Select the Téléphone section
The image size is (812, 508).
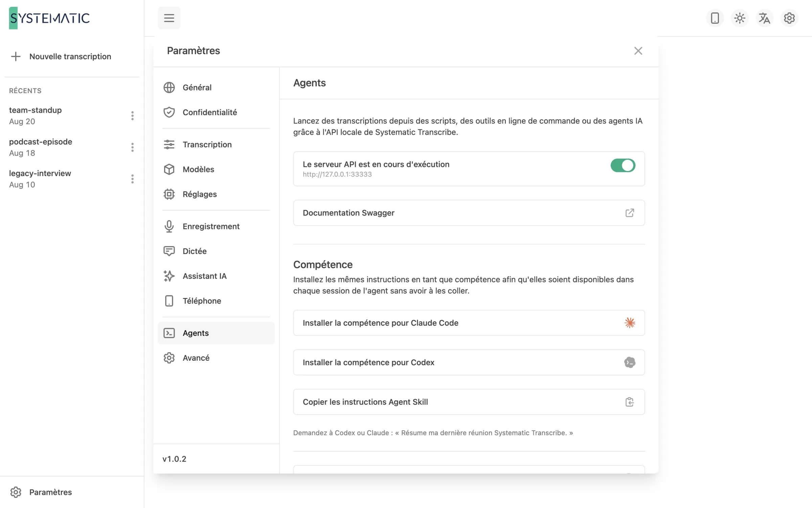coord(216,301)
